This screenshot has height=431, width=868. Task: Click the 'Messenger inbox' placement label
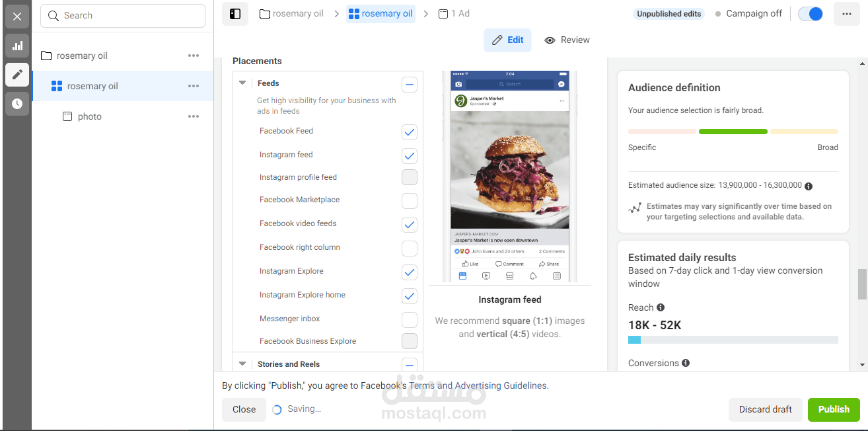pyautogui.click(x=289, y=319)
